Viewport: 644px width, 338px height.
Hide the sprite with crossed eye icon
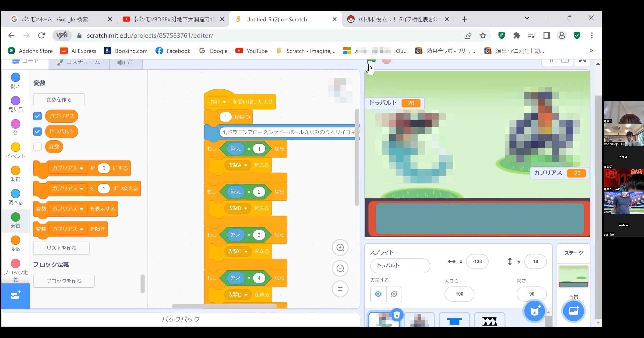[x=394, y=294]
